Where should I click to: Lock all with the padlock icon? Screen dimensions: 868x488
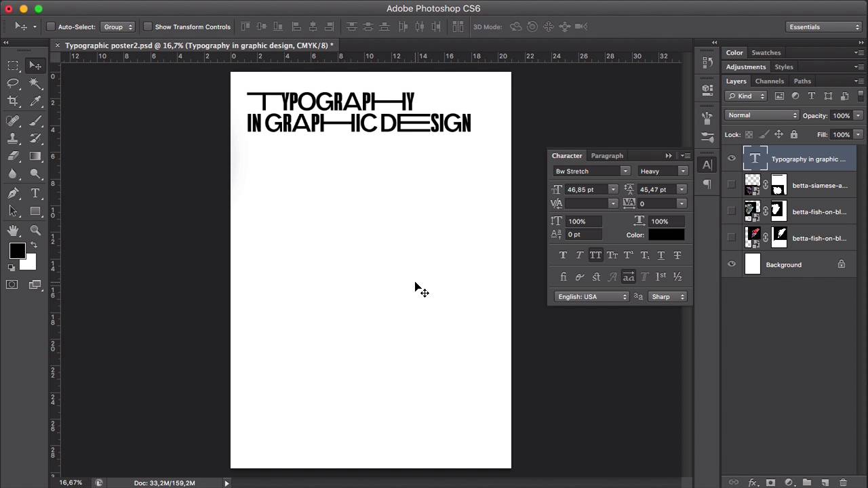coord(794,134)
